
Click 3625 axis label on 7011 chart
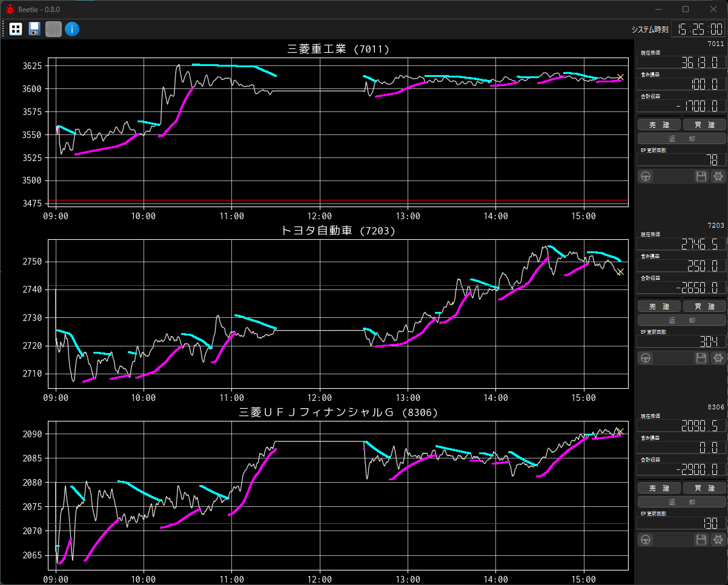[31, 66]
